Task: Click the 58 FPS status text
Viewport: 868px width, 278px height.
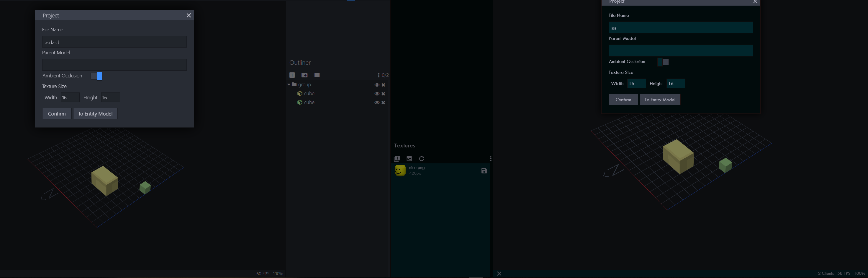Action: point(844,273)
